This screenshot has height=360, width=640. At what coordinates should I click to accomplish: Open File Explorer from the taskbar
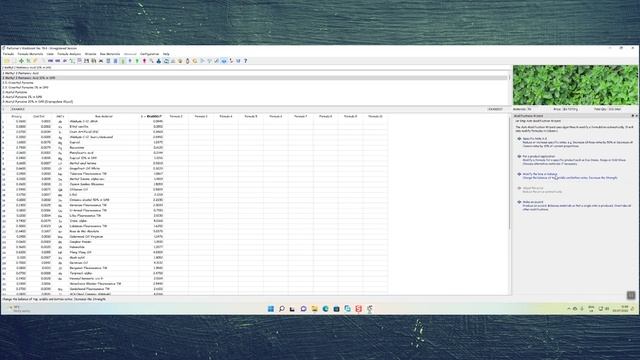(314, 309)
